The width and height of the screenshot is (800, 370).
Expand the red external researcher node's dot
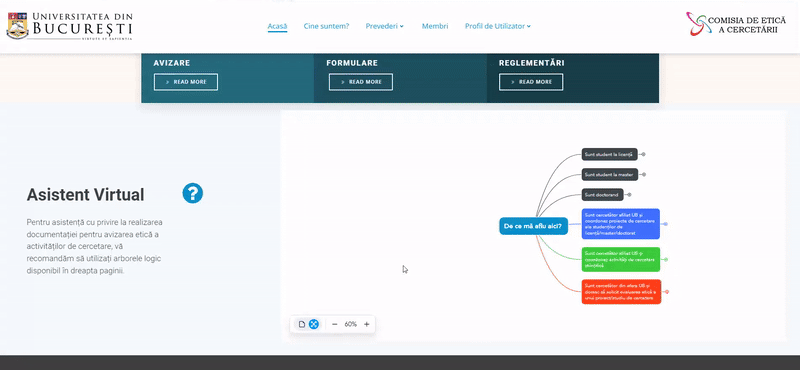pos(667,292)
